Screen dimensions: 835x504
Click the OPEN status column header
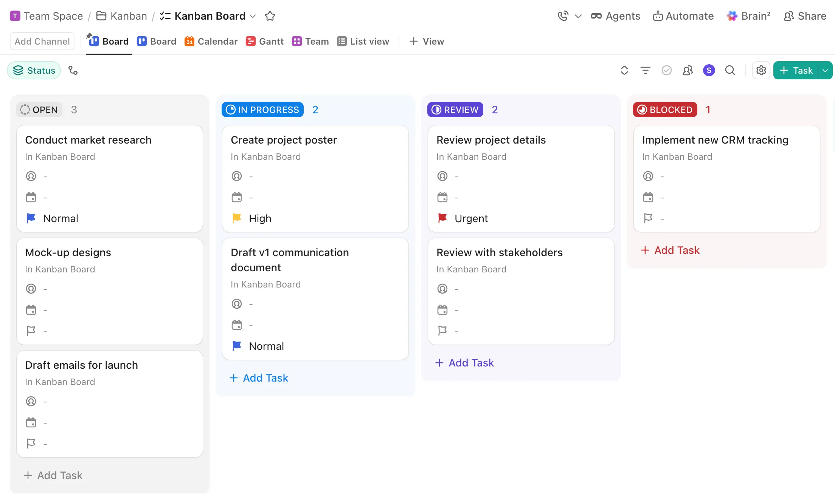[39, 110]
